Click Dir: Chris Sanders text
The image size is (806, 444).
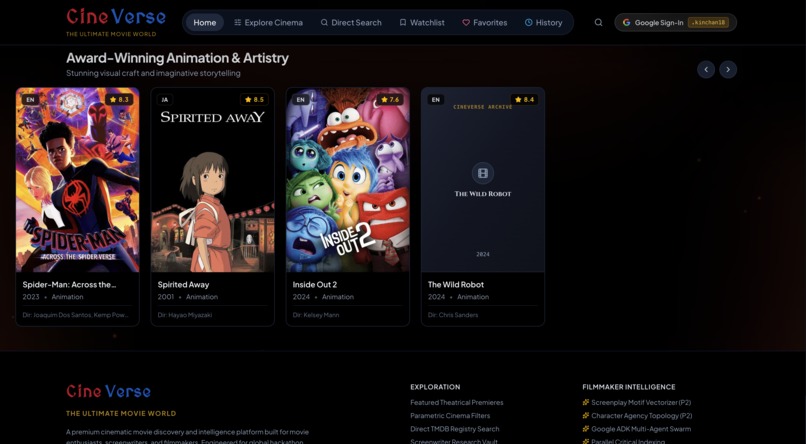pos(452,315)
